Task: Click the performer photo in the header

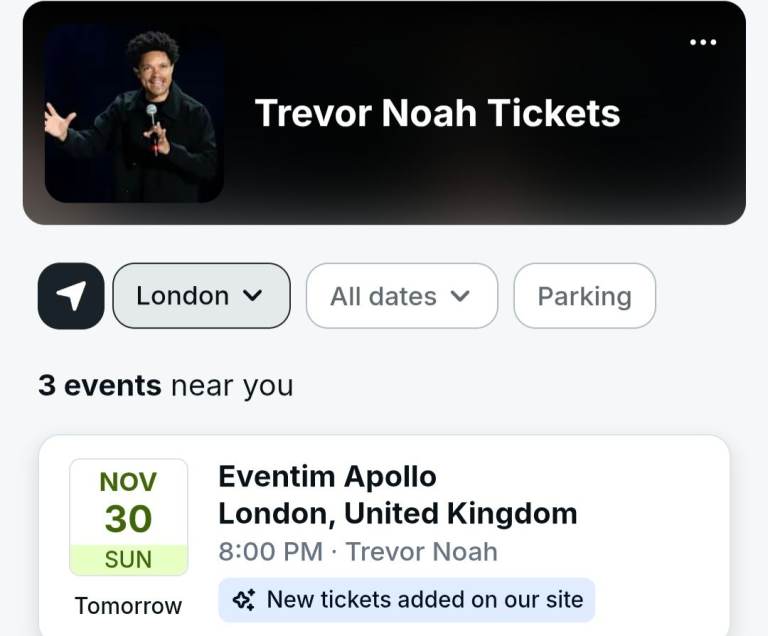Action: click(x=134, y=114)
